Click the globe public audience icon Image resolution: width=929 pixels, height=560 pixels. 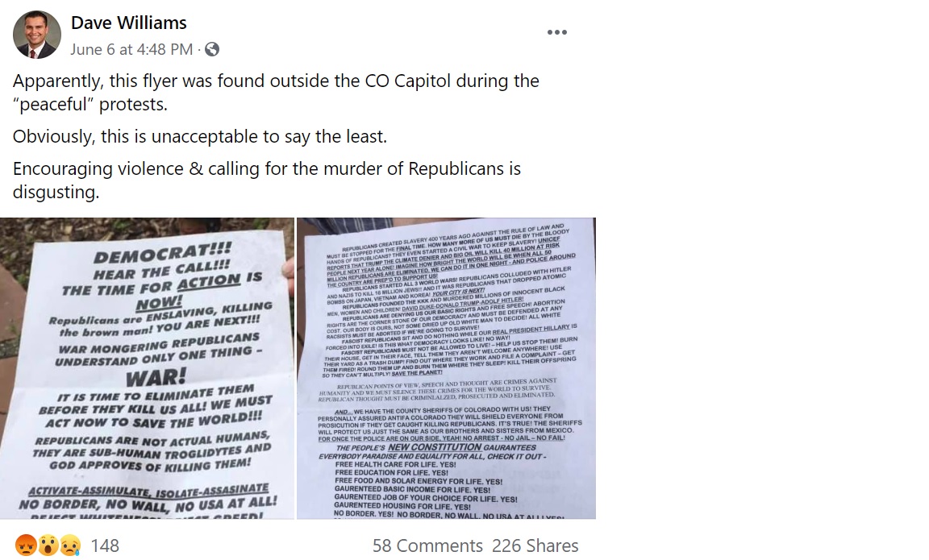[x=212, y=50]
